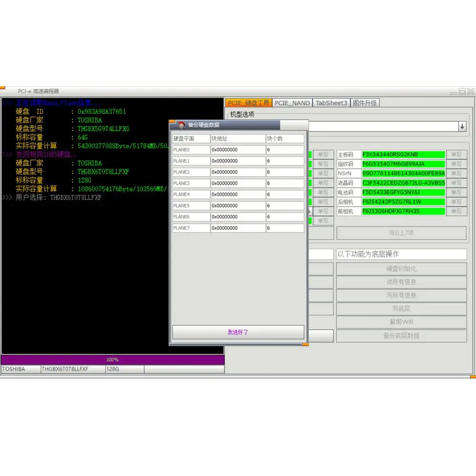Open the PCIE_NAND tab

[x=292, y=103]
